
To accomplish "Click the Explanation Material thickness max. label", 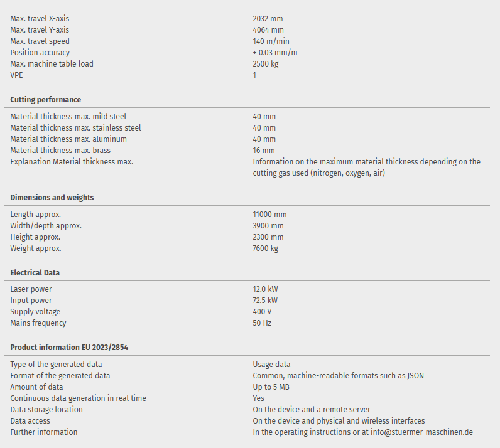I will [72, 162].
